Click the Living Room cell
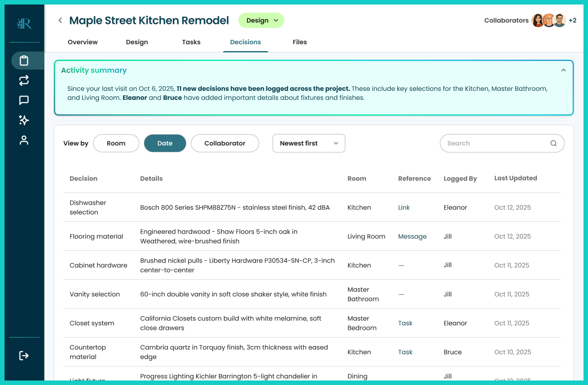 [366, 236]
